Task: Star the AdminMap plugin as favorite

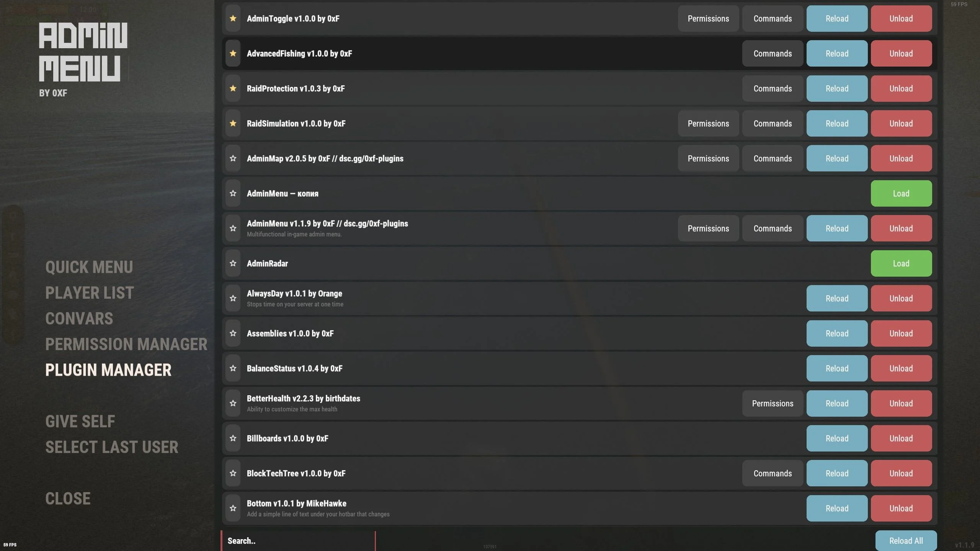Action: coord(233,158)
